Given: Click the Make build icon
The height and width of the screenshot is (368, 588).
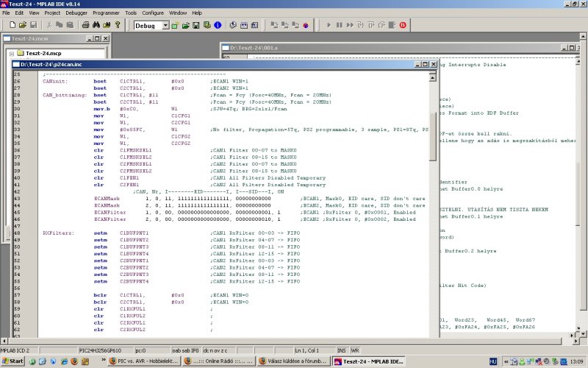Looking at the screenshot, I should [244, 25].
